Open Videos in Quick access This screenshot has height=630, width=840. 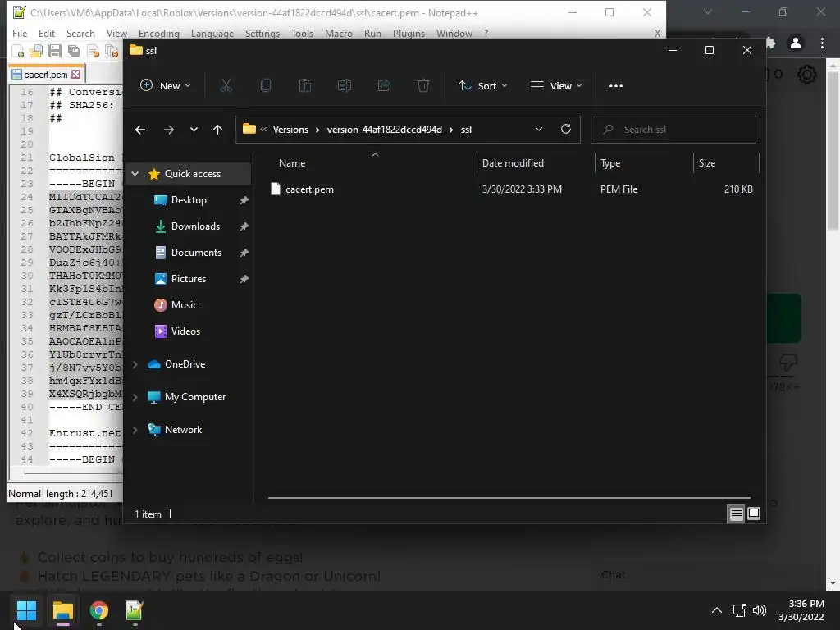pos(185,331)
